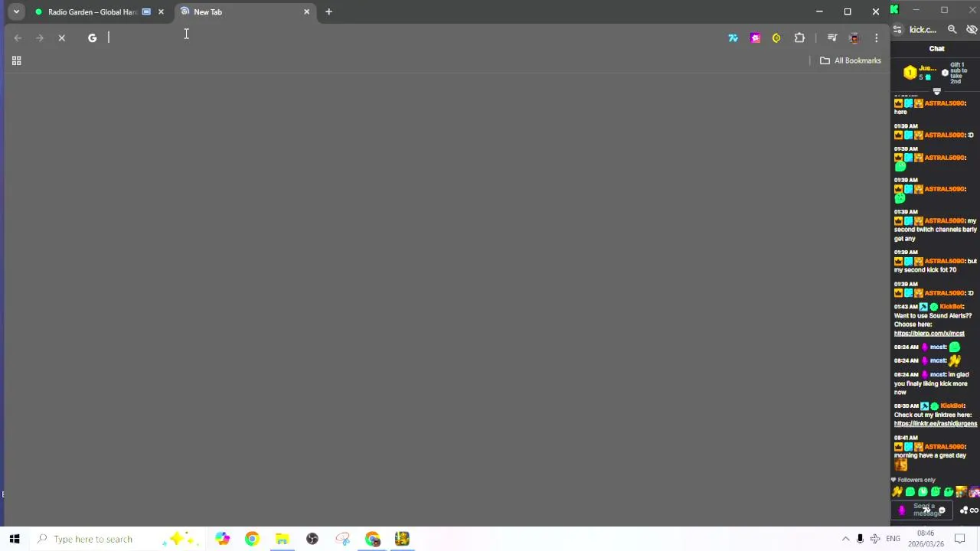Click the Kick logo in popup window

point(894,9)
